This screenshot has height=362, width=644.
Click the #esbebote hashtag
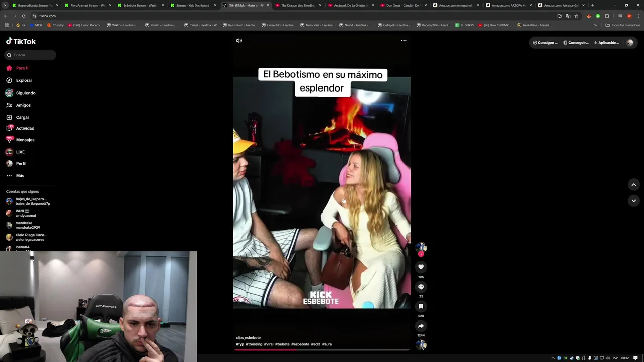point(300,344)
